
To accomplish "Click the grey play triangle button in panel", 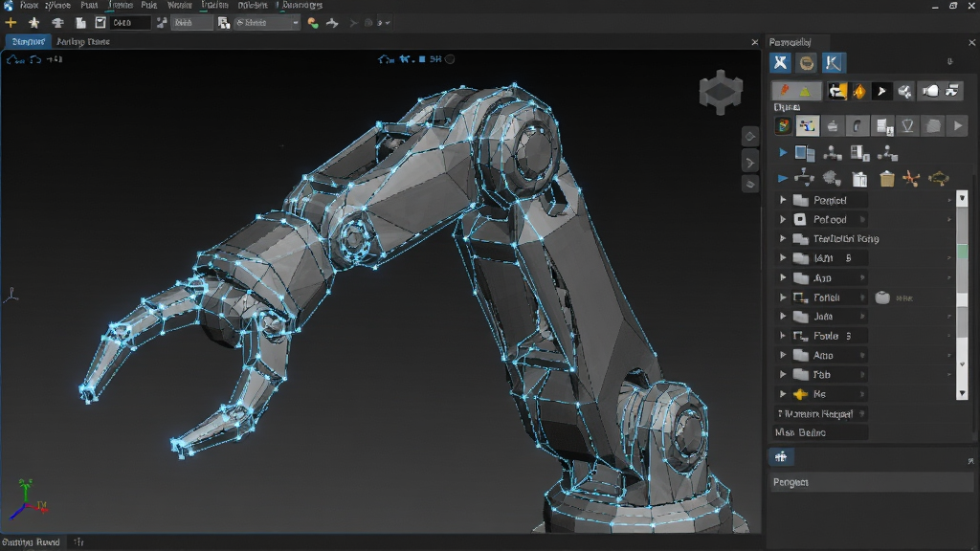I will click(x=957, y=126).
